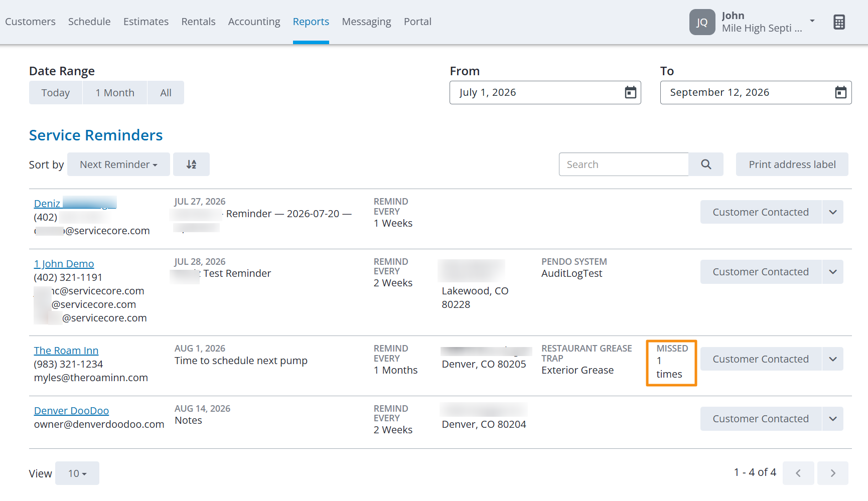This screenshot has width=868, height=501.
Task: Open the Accounting tab
Action: coord(254,22)
